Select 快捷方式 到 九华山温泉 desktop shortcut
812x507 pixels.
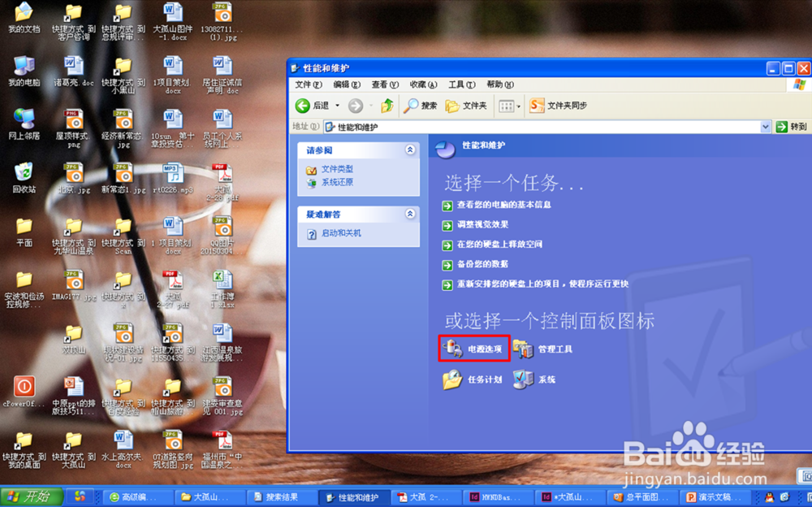tap(74, 236)
